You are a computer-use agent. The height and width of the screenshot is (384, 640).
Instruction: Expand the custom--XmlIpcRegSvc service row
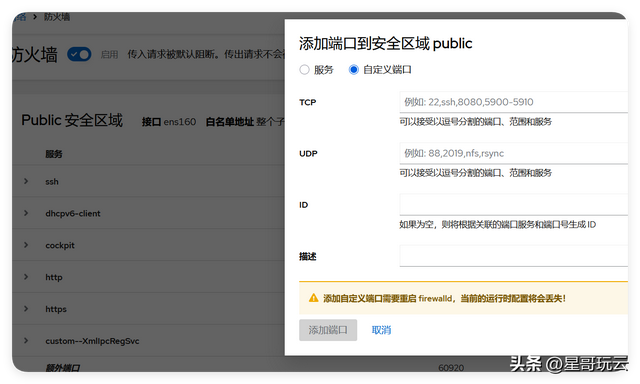[26, 340]
